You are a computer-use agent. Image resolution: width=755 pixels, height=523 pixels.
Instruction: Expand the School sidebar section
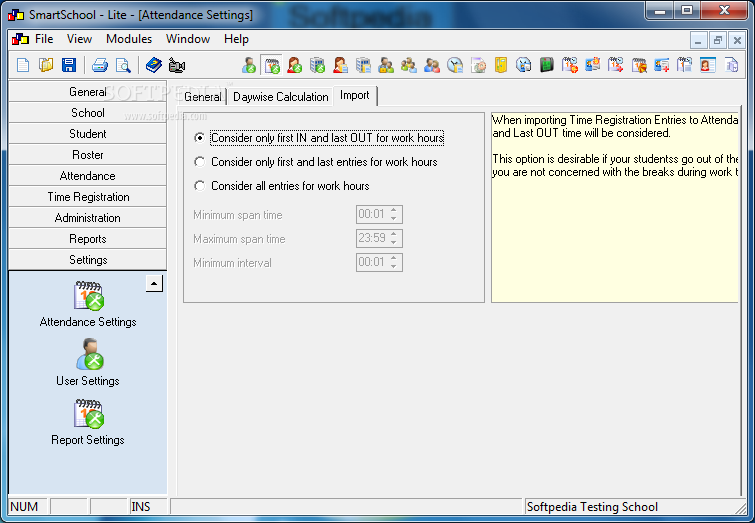coord(88,113)
